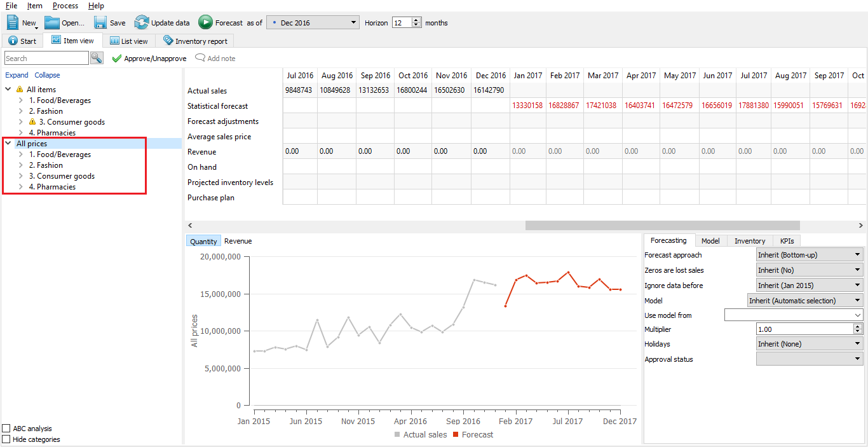Image resolution: width=868 pixels, height=447 pixels.
Task: Click the search magnifier icon
Action: [x=97, y=58]
